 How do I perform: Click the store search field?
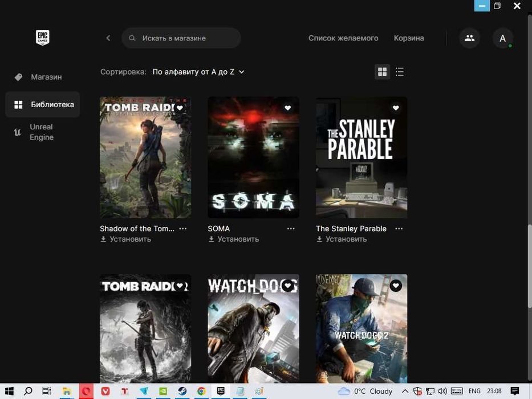181,38
